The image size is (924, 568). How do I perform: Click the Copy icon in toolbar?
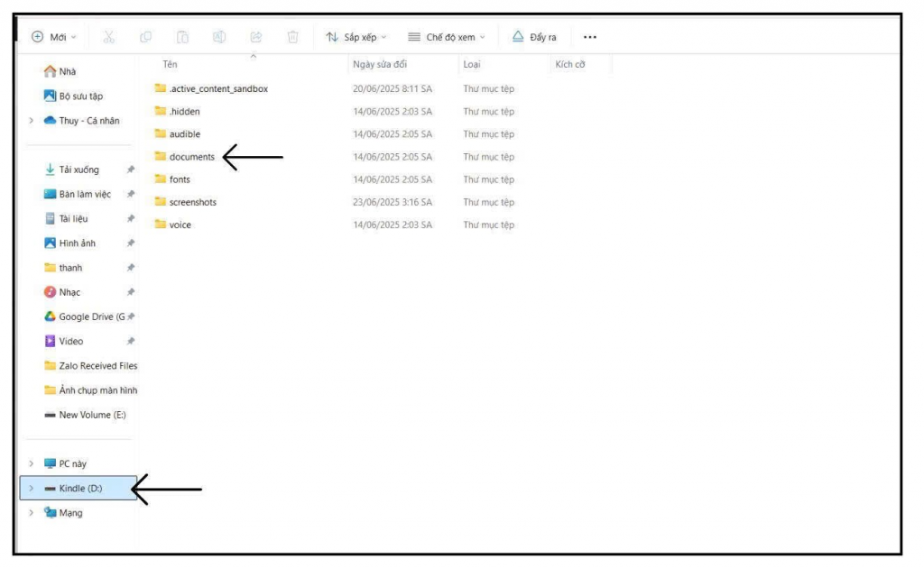(145, 37)
